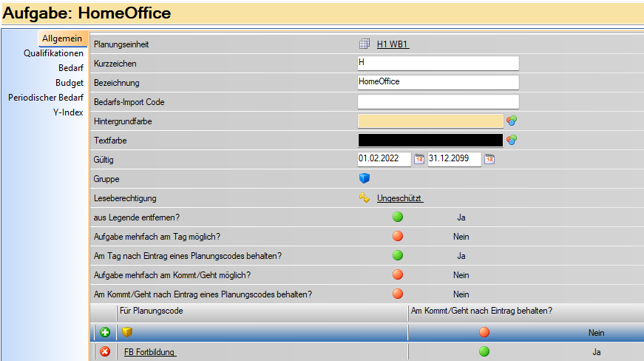Open the H1 WB1 link
This screenshot has height=361, width=644.
[x=393, y=44]
